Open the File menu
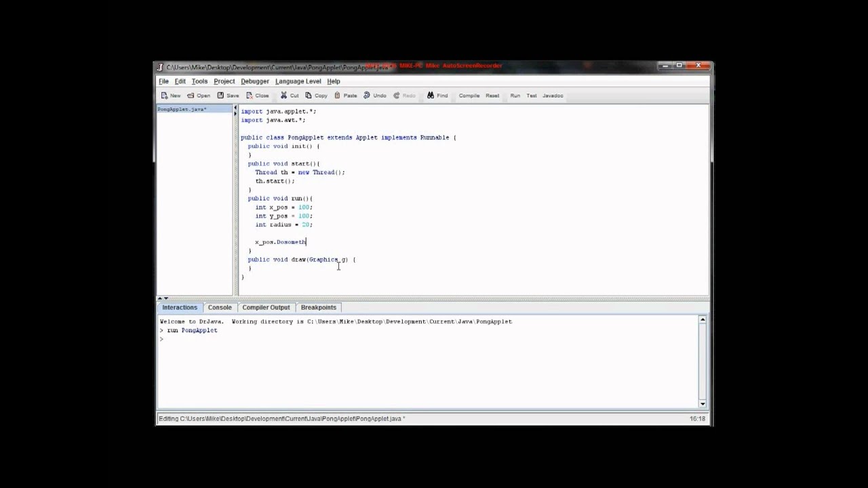The height and width of the screenshot is (488, 868). (x=163, y=81)
